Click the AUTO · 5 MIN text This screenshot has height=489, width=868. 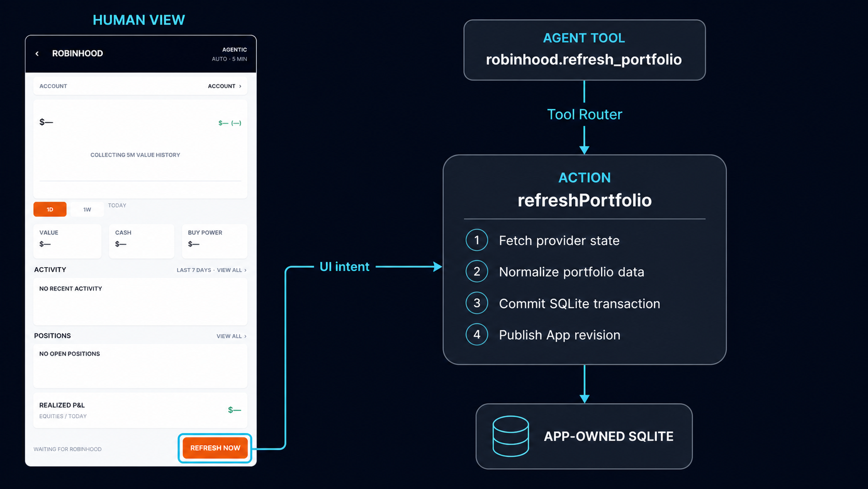click(229, 59)
